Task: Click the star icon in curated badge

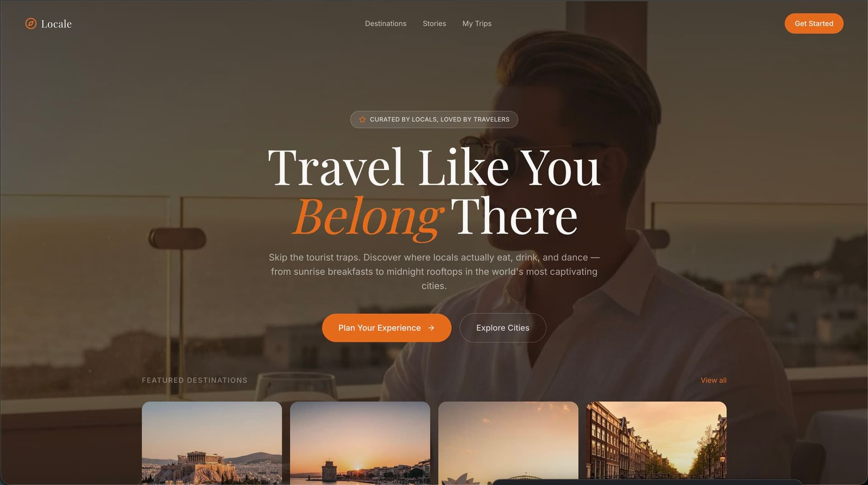Action: click(x=362, y=119)
